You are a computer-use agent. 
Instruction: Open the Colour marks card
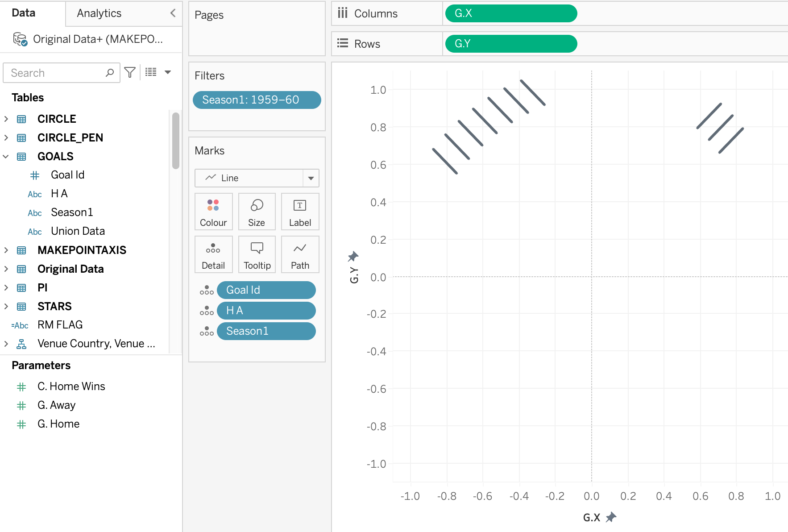pos(213,212)
